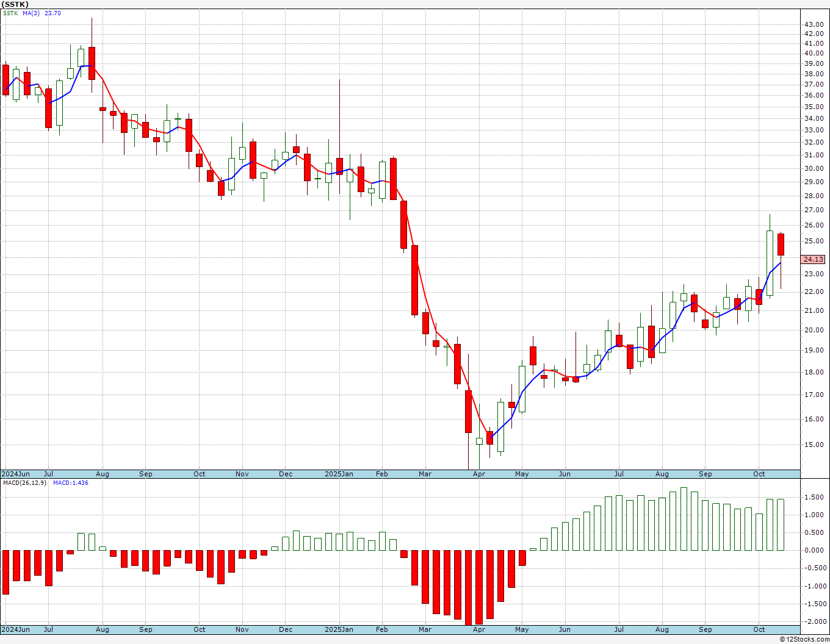830x644 pixels.
Task: Select May on the MACD panel date axis
Action: [522, 629]
